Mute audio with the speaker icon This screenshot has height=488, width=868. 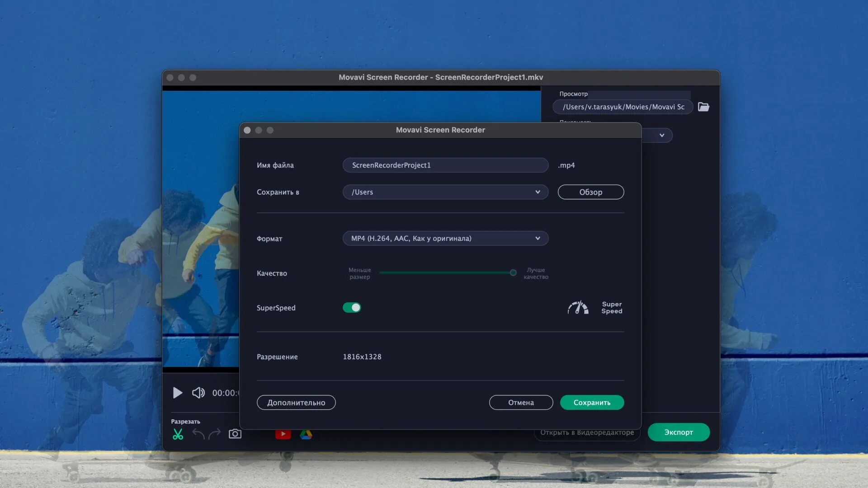pos(198,393)
